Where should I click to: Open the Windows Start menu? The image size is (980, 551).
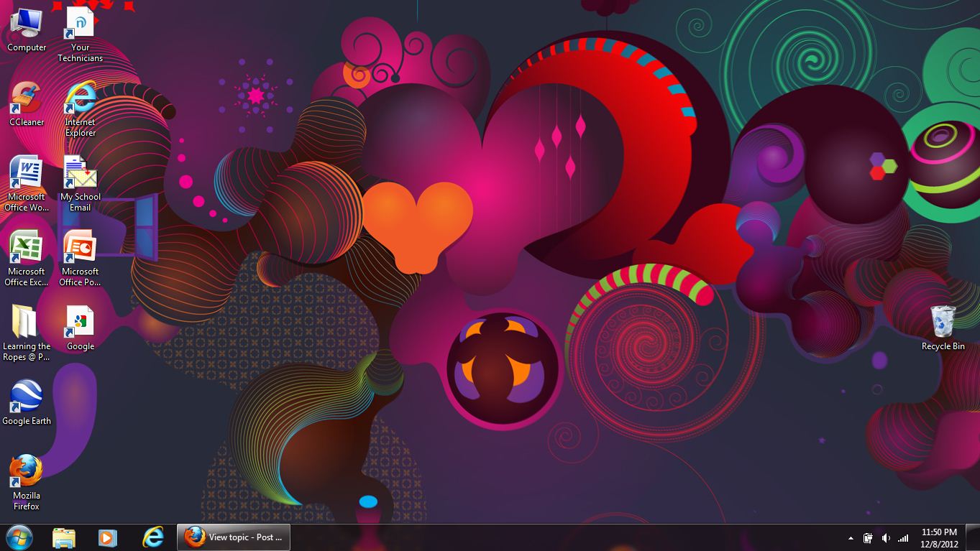[x=19, y=537]
